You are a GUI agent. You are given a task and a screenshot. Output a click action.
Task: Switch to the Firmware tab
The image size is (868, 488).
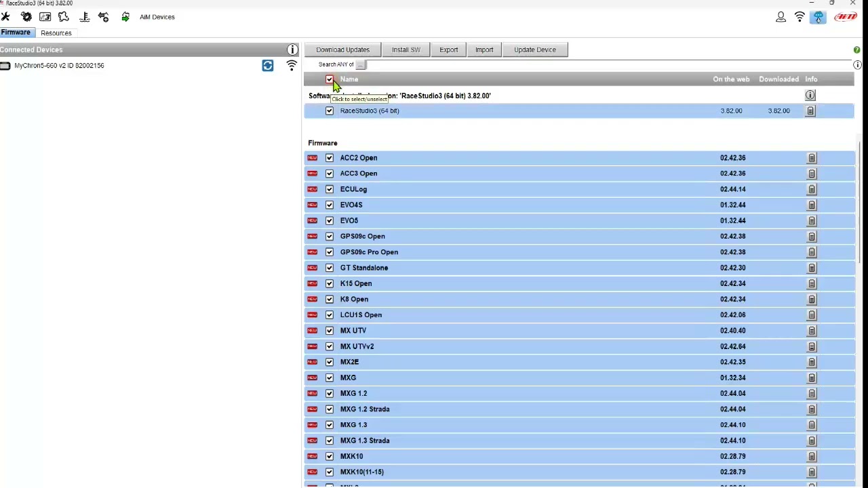click(16, 33)
